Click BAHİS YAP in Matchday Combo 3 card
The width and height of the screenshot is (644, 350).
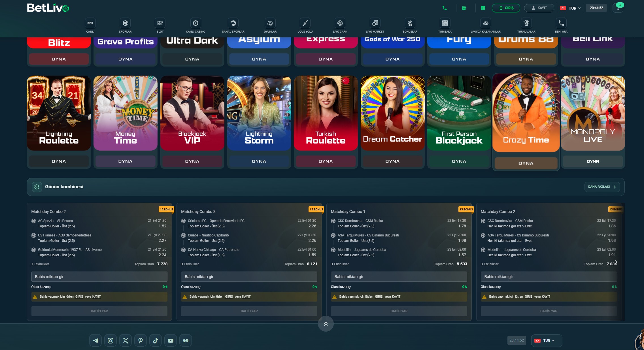point(249,311)
